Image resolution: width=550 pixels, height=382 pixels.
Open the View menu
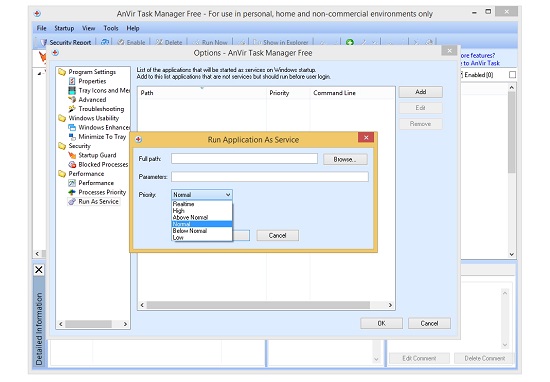tap(88, 28)
